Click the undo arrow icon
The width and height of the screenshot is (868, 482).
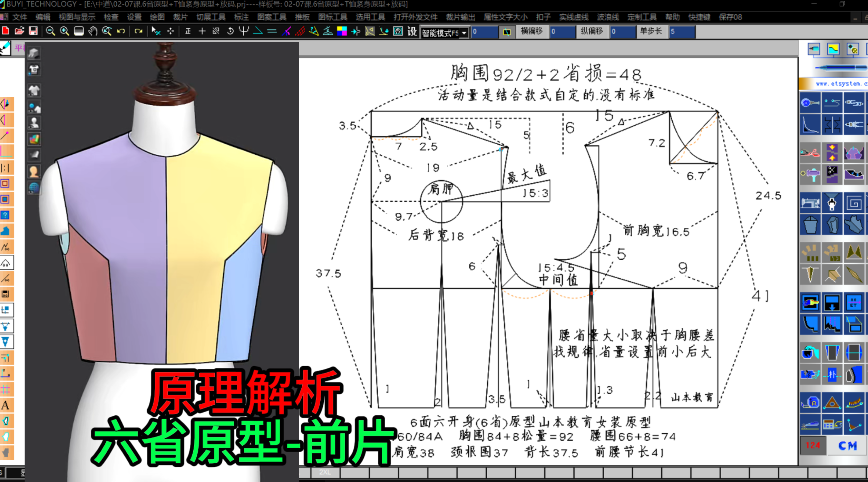pos(121,31)
